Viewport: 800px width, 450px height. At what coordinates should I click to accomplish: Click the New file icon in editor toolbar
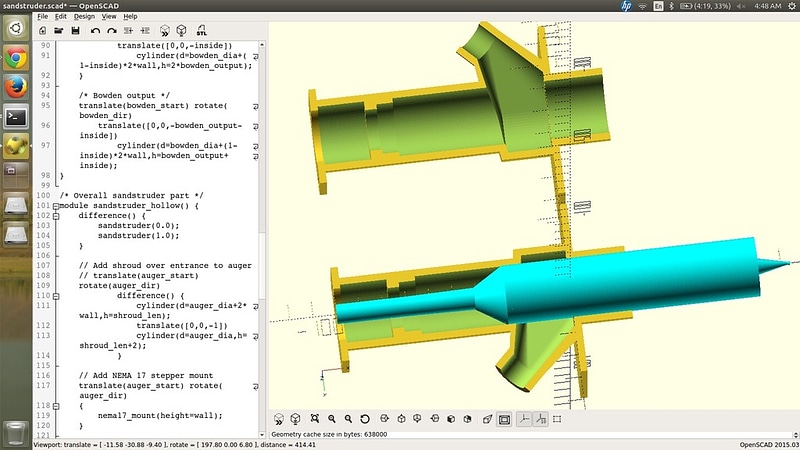(x=42, y=31)
